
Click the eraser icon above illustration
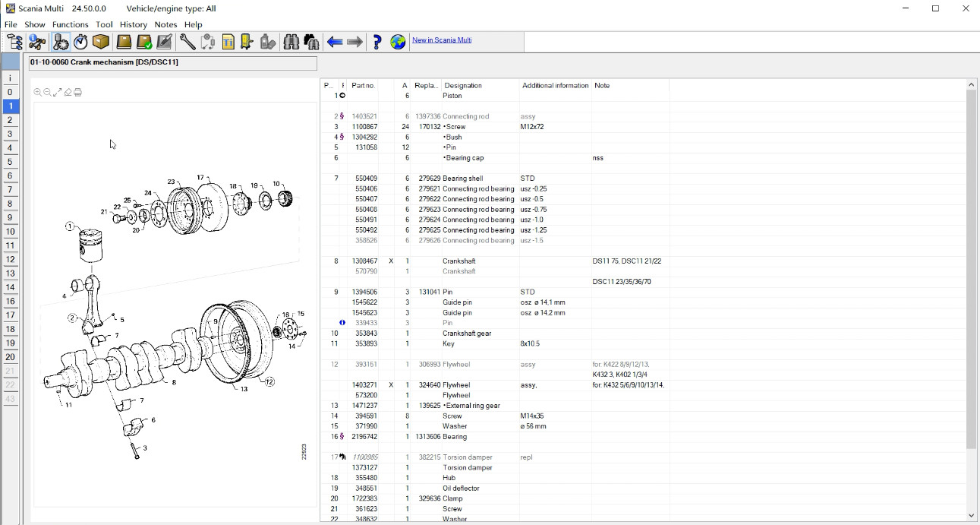[68, 92]
